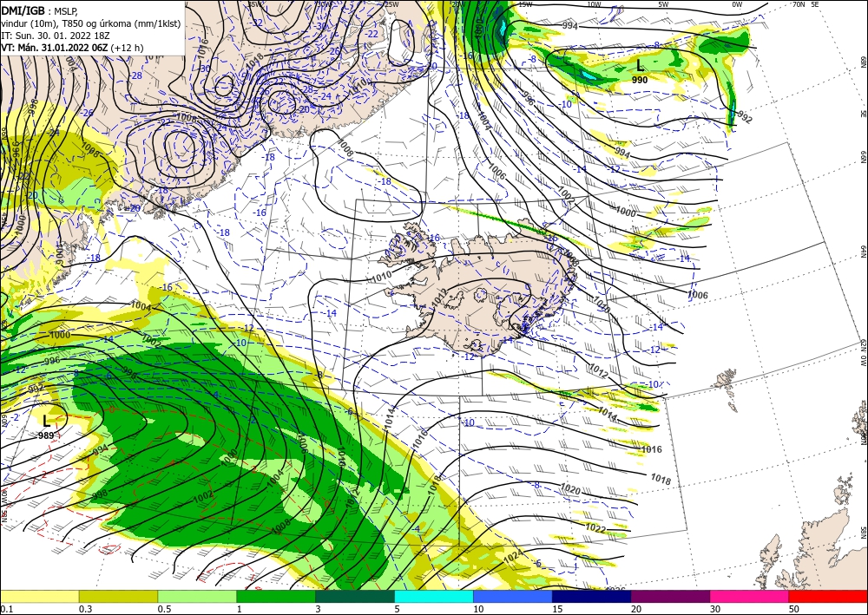Click the light green 0.5–1 mm legend swatch
Screen dimensions: 868x615
point(197,596)
